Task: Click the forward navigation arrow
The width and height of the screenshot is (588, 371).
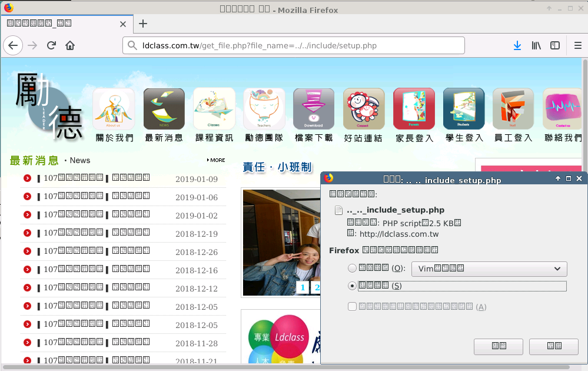Action: [x=32, y=45]
